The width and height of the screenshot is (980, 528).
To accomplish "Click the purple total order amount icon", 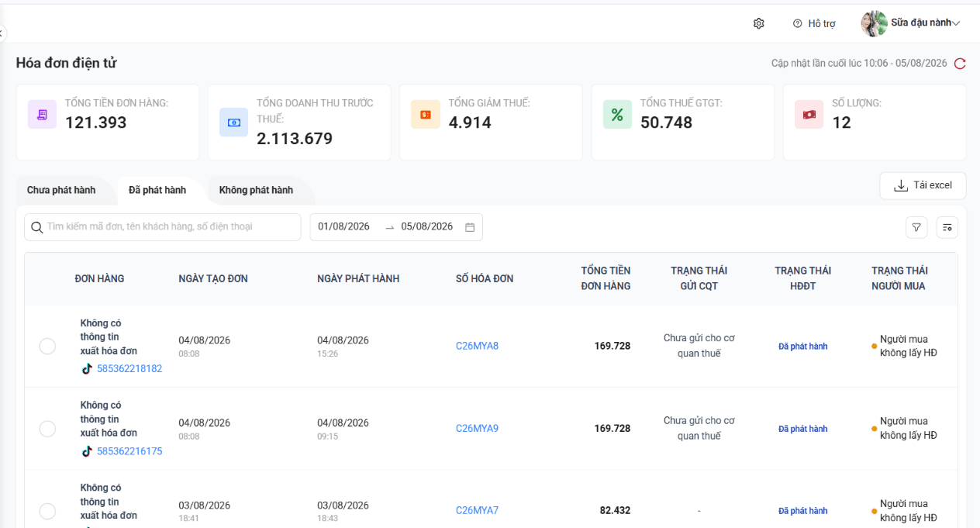I will 42,115.
